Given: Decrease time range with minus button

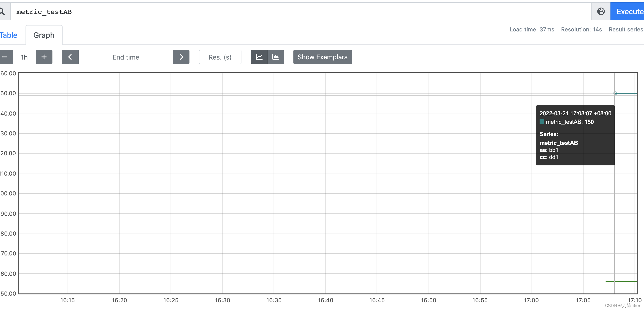Looking at the screenshot, I should [5, 57].
